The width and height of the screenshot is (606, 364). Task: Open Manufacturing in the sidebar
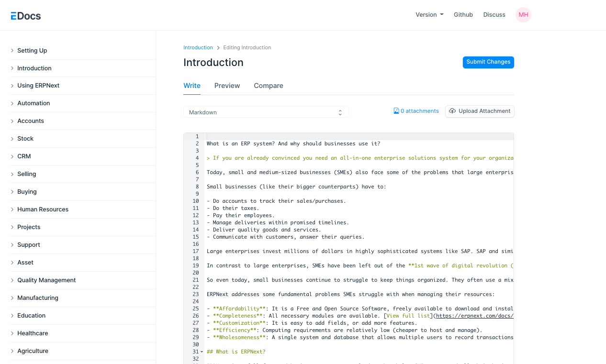coord(38,298)
